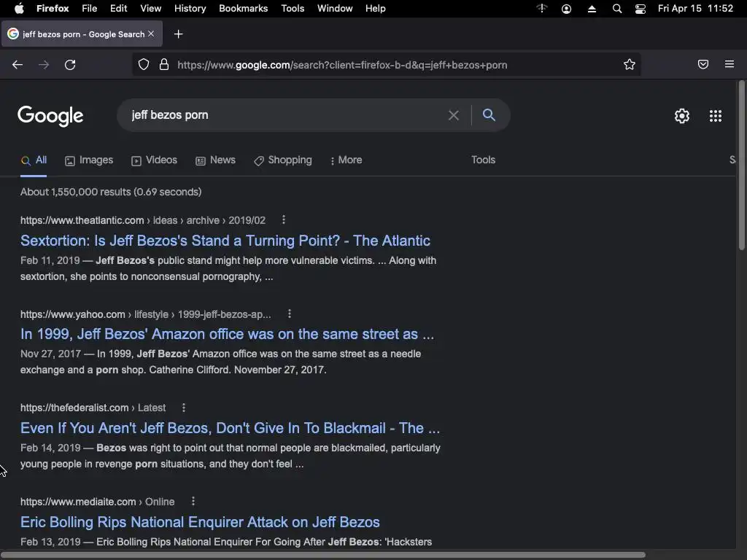
Task: Go forward with the browser forward arrow
Action: [44, 65]
